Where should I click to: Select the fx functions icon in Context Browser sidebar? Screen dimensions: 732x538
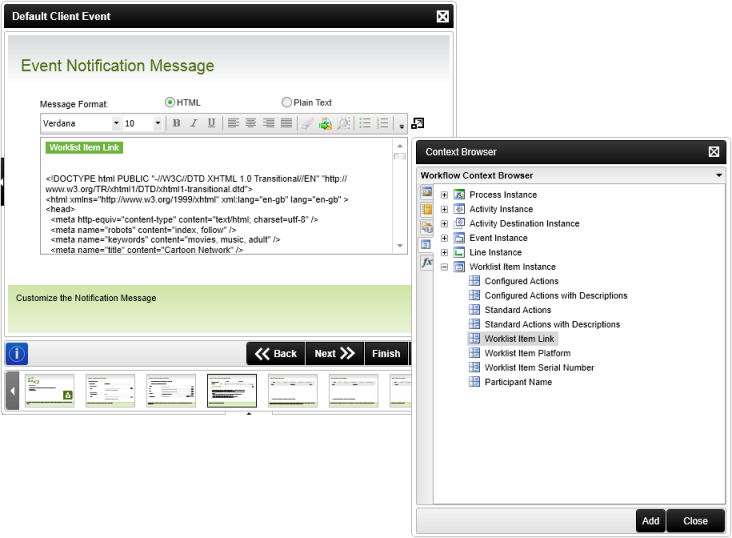click(x=426, y=262)
